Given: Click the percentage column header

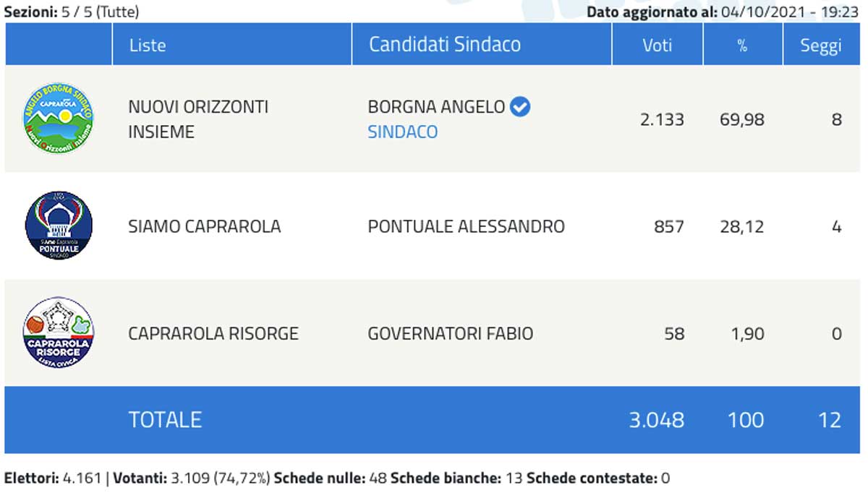Looking at the screenshot, I should point(742,45).
